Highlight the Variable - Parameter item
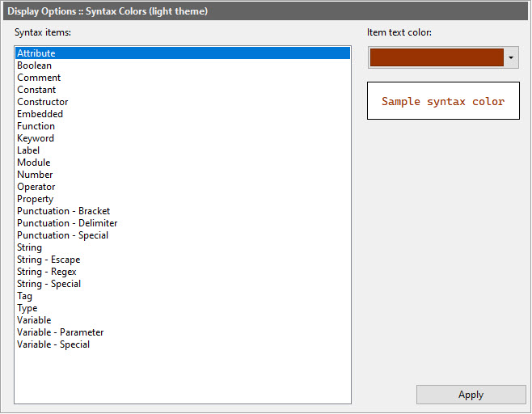 (183, 332)
